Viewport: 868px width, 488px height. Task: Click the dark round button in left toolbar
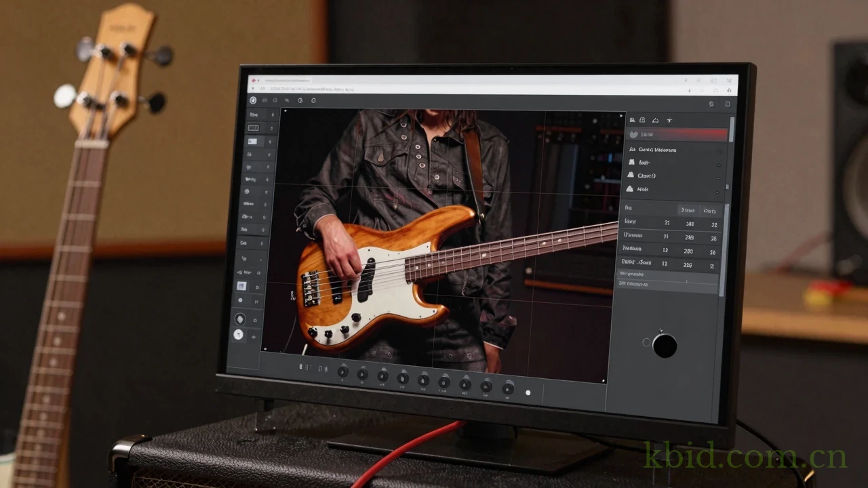click(x=239, y=319)
